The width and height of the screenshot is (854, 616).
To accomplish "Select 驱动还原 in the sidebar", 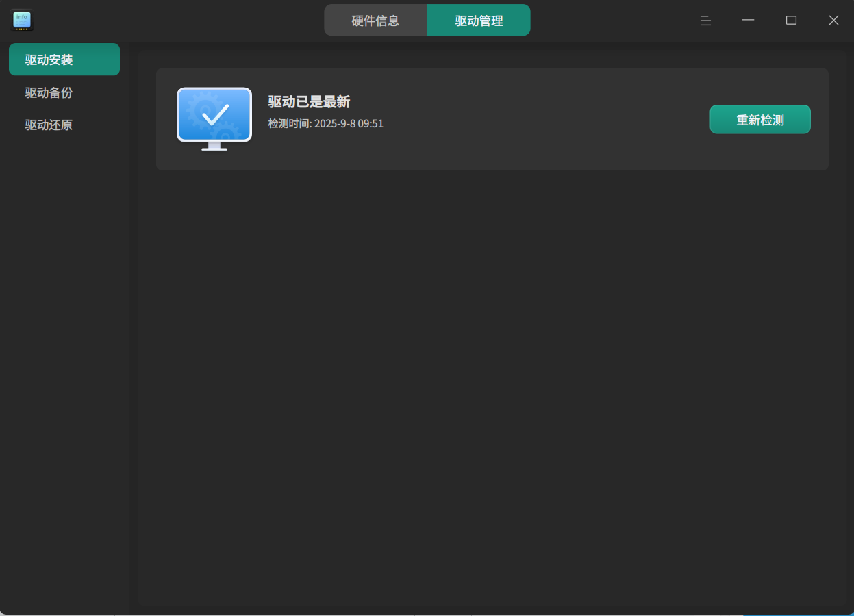I will pyautogui.click(x=64, y=125).
